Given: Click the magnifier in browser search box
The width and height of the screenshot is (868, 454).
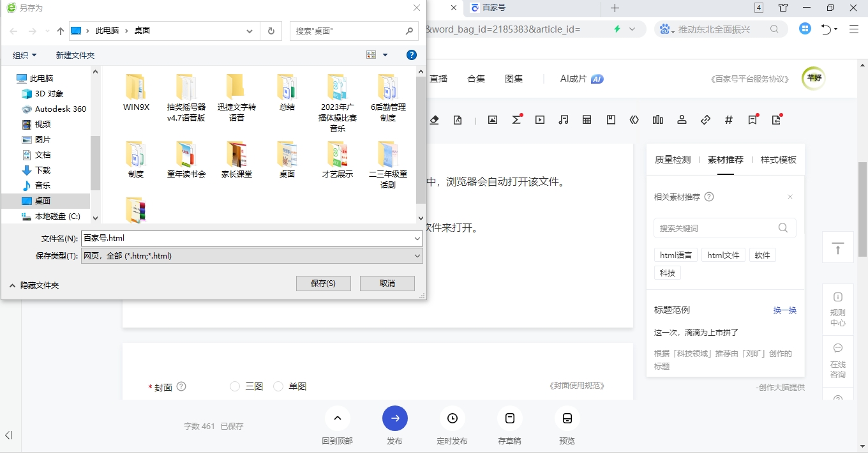Looking at the screenshot, I should [774, 29].
